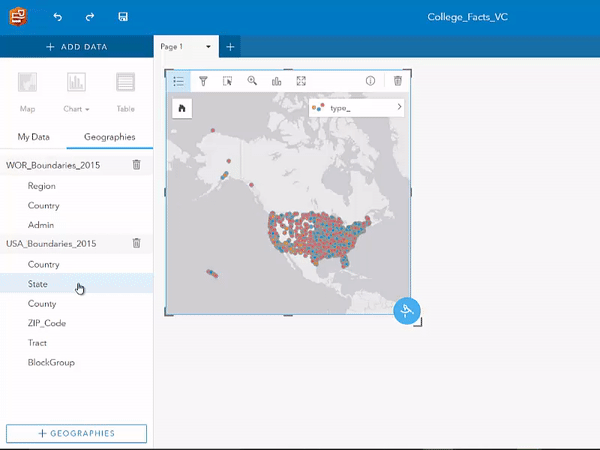Delete the map card with trash icon
This screenshot has width=600, height=450.
398,81
